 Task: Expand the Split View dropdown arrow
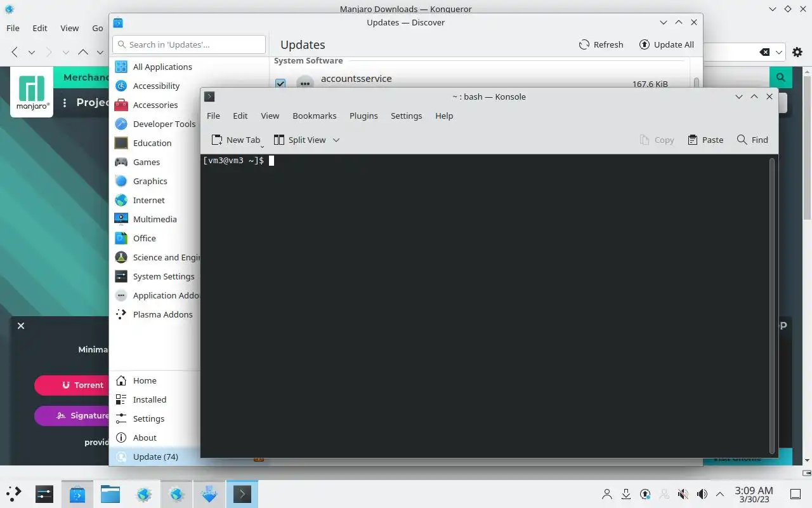pos(336,140)
